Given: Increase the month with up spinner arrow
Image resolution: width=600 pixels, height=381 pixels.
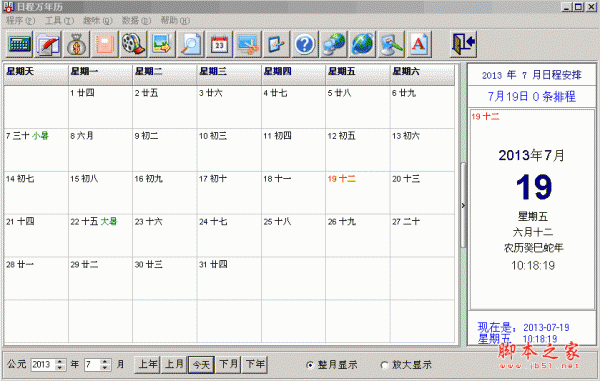Looking at the screenshot, I should [x=105, y=361].
